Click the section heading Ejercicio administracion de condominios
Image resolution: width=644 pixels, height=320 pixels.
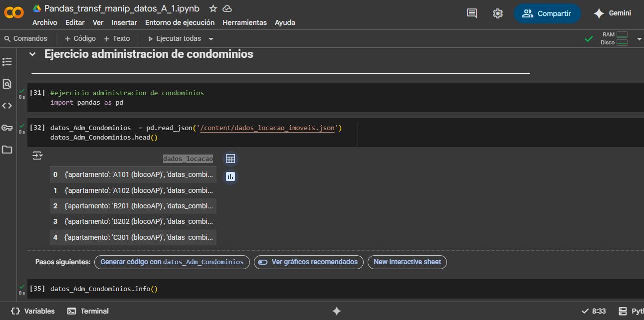(149, 54)
